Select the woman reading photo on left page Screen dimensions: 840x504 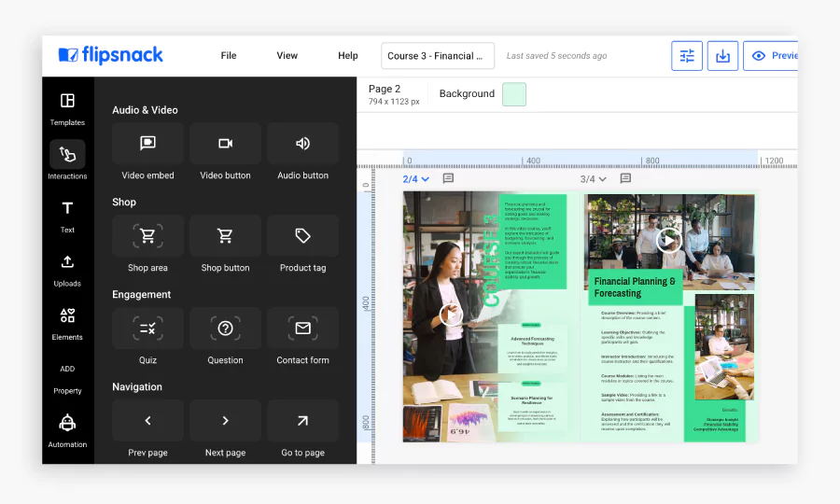[450, 316]
